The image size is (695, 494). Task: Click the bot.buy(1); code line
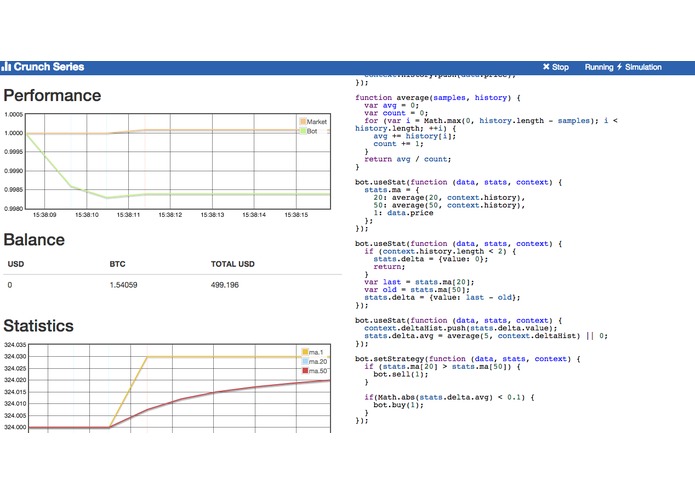coord(398,405)
